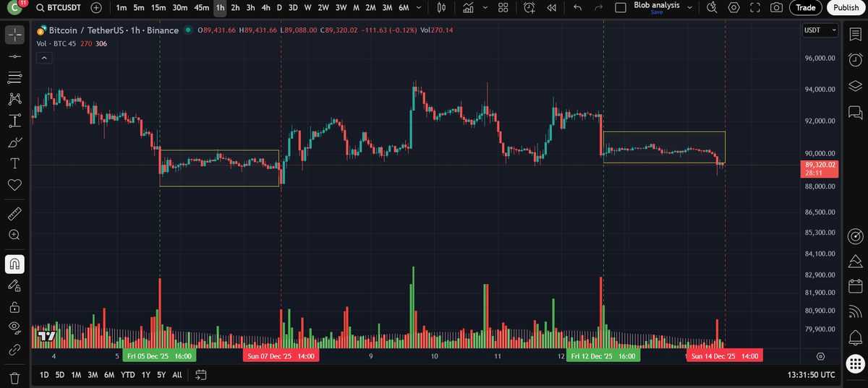Open the target icon panel in the right sidebar
The image size is (868, 388).
click(854, 236)
